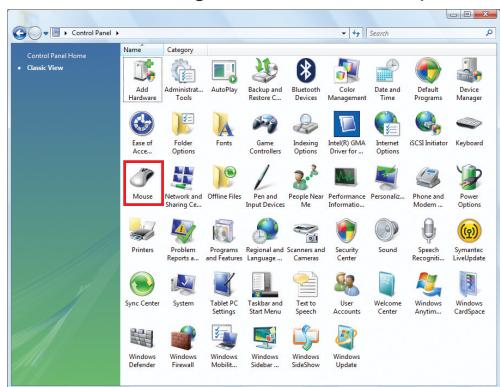Open Security Center

(x=347, y=240)
